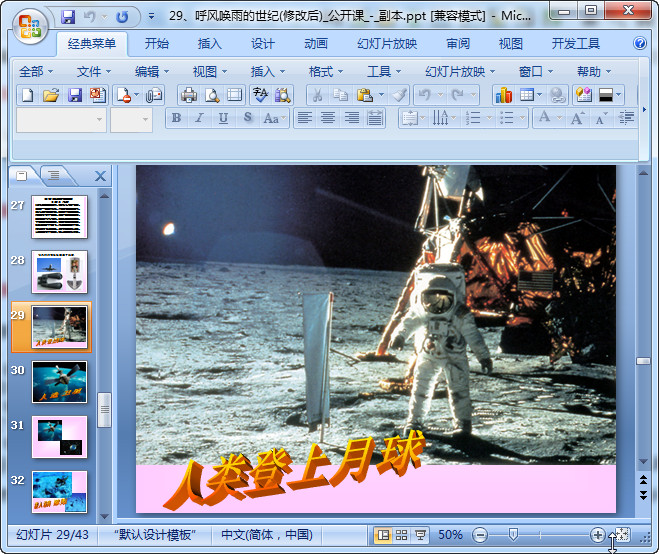Screen dimensions: 659x554
Task: Switch to 开始 ribbon tab
Action: (157, 43)
